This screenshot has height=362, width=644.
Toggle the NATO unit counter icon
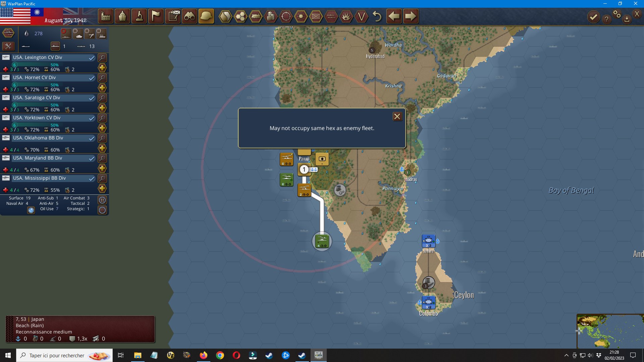316,16
